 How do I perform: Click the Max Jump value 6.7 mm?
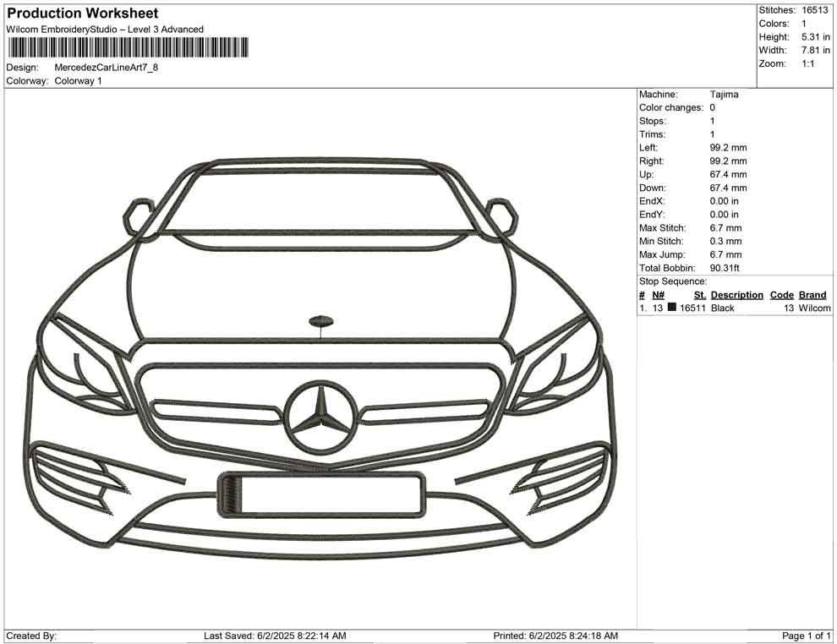click(x=725, y=254)
